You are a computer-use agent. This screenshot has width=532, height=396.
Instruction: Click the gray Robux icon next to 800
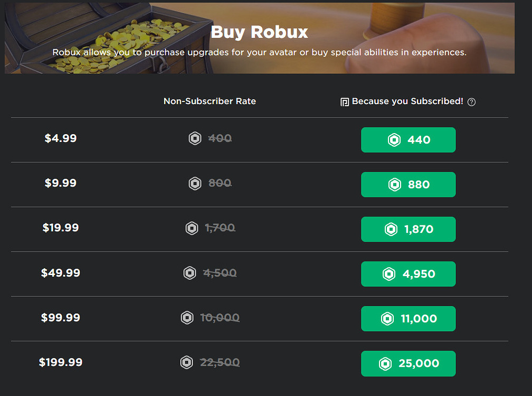(x=195, y=184)
